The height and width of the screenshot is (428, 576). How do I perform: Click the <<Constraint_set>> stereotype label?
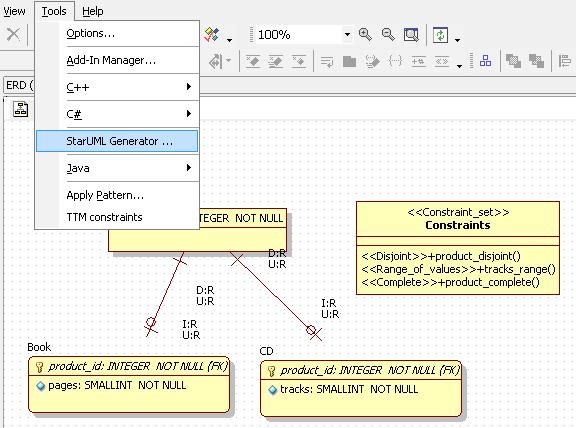(x=458, y=212)
